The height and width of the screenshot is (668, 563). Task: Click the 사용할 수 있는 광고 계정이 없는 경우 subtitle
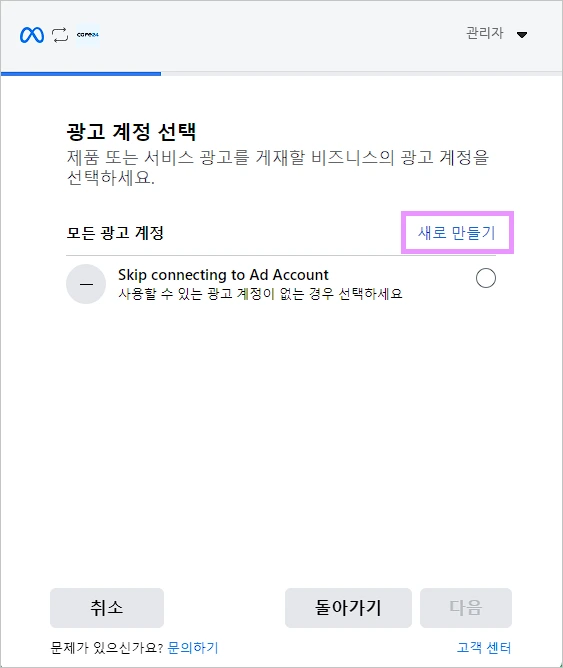pos(260,294)
